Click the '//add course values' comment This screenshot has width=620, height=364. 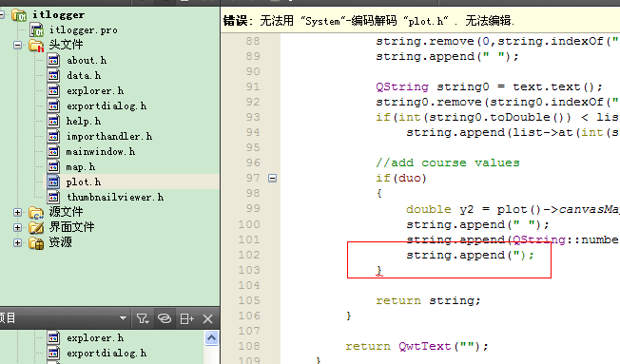(448, 163)
